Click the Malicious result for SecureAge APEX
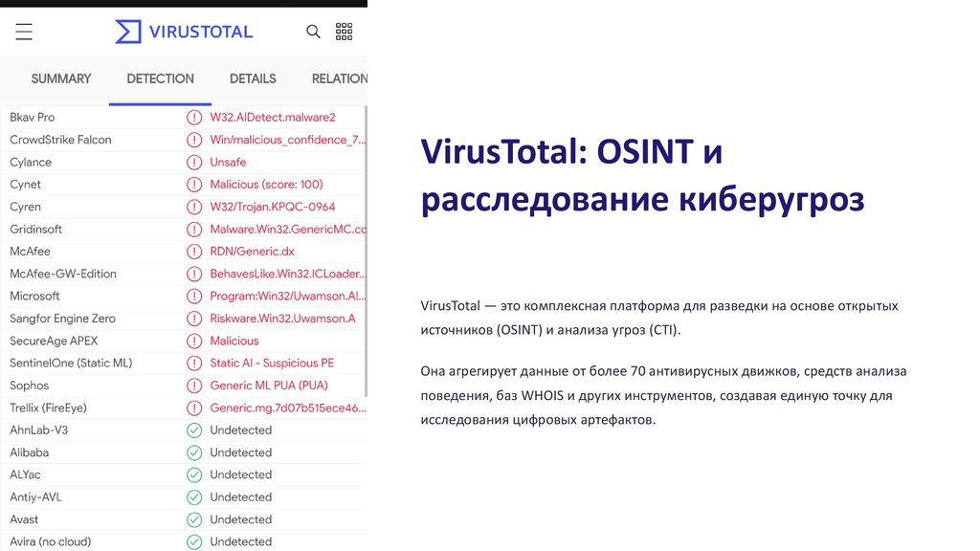 (x=234, y=342)
